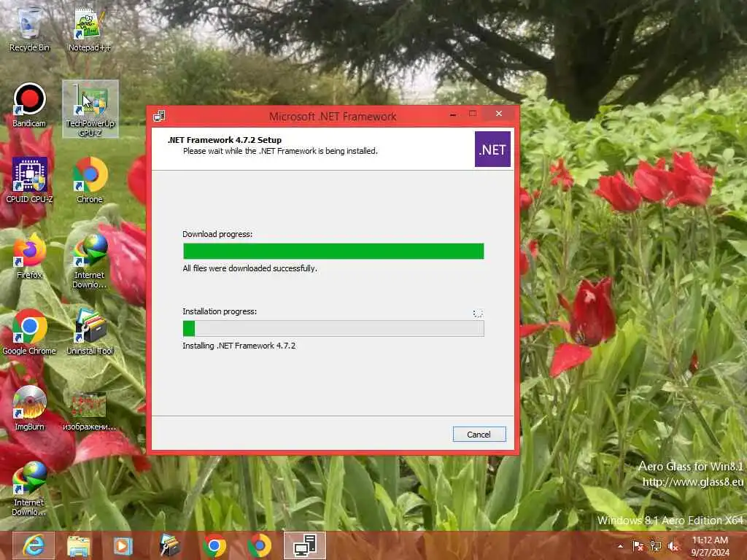The image size is (747, 560).
Task: Open Google Chrome from the taskbar
Action: [x=214, y=545]
